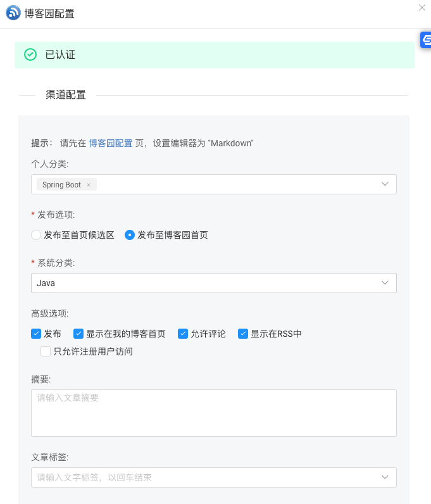The image size is (431, 504).
Task: Expand the 文章标签 dropdown arrow
Action: [x=385, y=477]
